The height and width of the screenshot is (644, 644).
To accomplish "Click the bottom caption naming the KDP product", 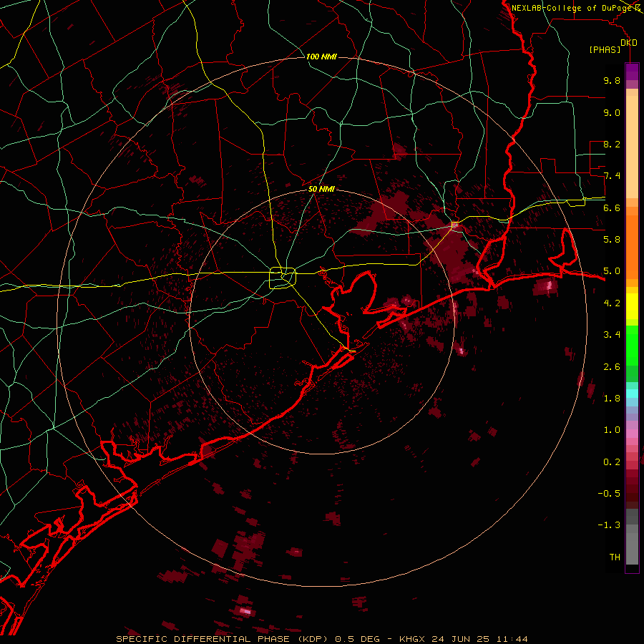I will 322,639.
